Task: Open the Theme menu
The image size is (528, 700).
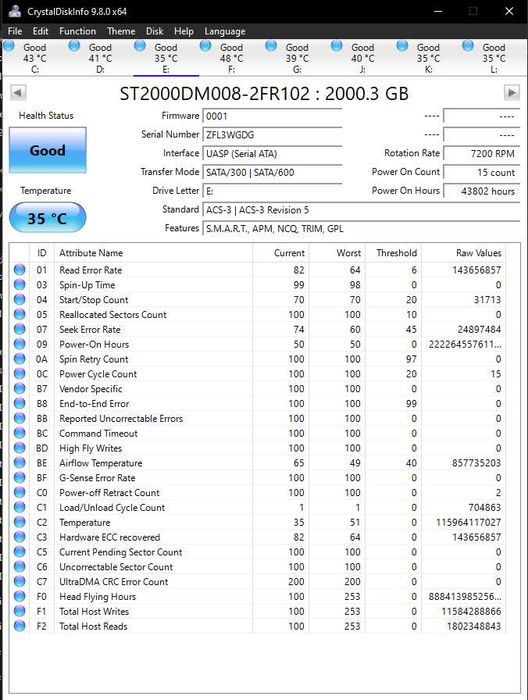Action: click(x=121, y=31)
